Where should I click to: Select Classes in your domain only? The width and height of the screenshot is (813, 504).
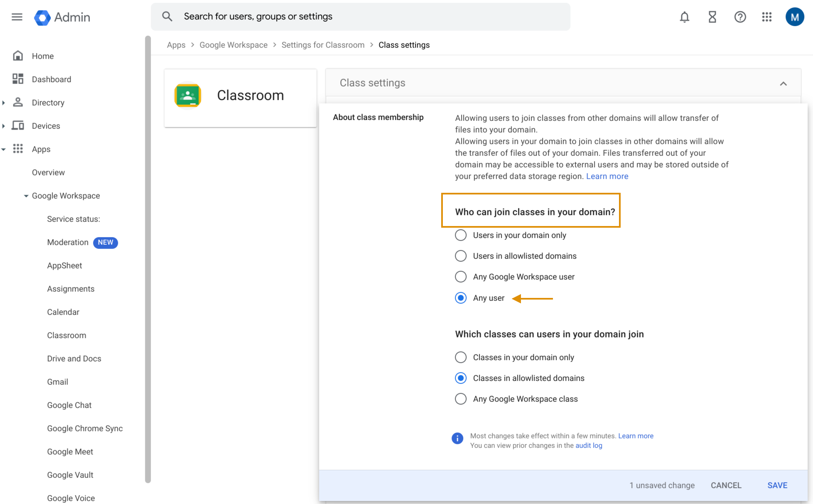click(461, 357)
